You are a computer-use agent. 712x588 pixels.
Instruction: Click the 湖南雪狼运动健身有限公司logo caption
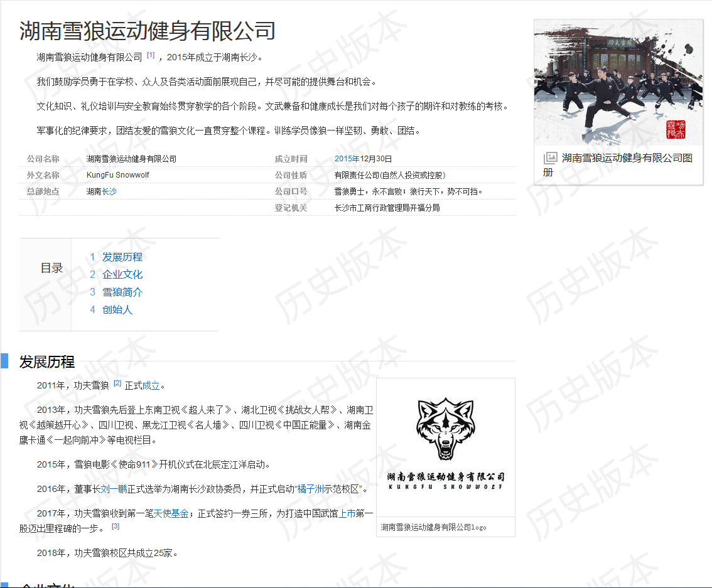tap(434, 527)
